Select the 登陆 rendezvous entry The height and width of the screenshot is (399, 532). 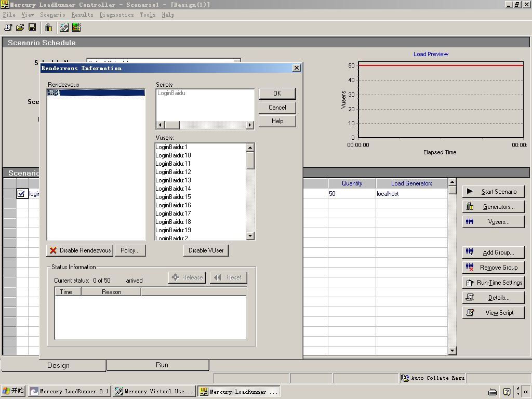click(96, 92)
